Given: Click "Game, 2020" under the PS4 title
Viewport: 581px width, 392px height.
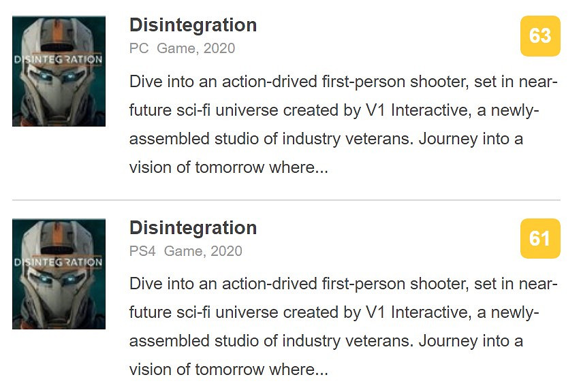Looking at the screenshot, I should tap(203, 251).
